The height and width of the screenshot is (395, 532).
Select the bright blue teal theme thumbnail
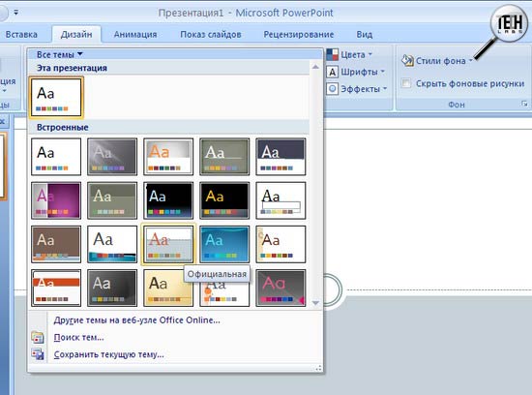pos(224,244)
